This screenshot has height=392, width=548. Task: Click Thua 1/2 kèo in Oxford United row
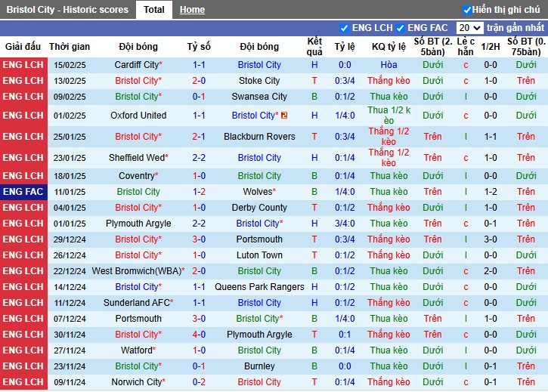point(389,116)
